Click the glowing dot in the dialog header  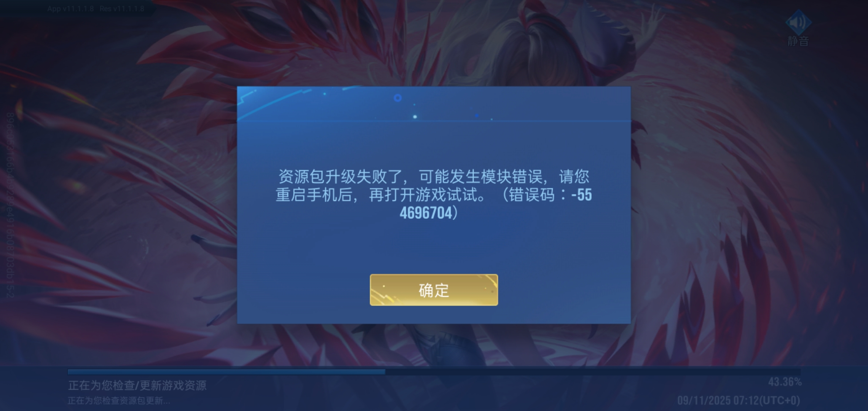(x=415, y=116)
